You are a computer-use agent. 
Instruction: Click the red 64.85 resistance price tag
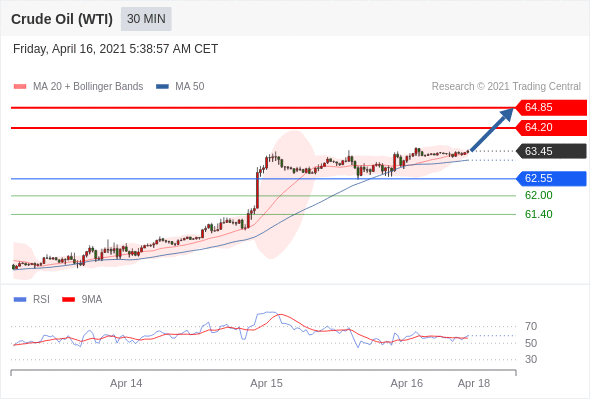[551, 108]
